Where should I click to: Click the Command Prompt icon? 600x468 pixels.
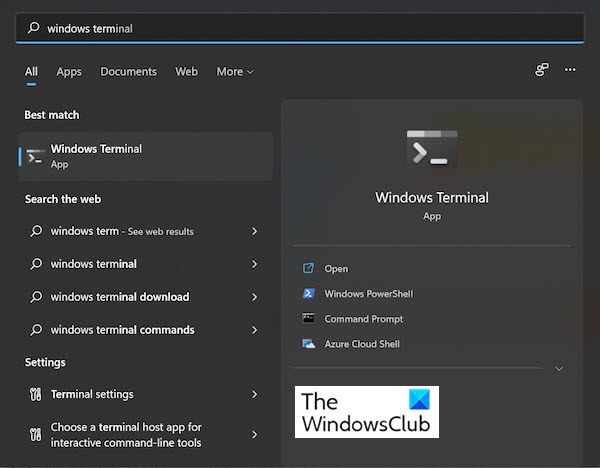pyautogui.click(x=308, y=318)
